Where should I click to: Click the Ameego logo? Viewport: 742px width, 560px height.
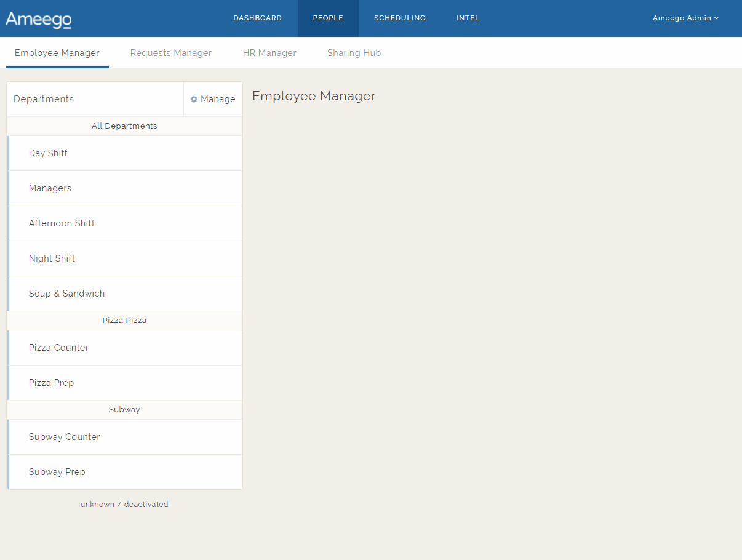[x=38, y=19]
